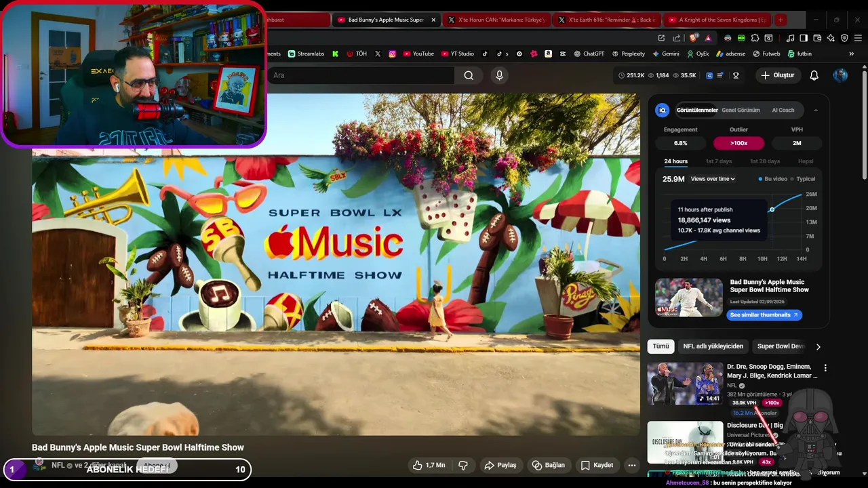This screenshot has width=868, height=488.
Task: Open Disclosure Day video thumbnail
Action: [x=685, y=442]
